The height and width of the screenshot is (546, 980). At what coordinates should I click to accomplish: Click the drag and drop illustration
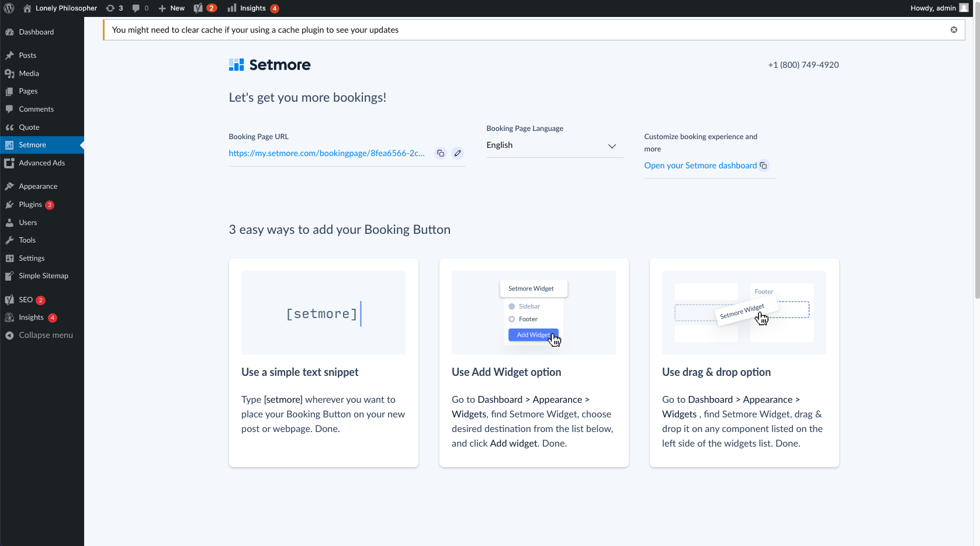[744, 313]
